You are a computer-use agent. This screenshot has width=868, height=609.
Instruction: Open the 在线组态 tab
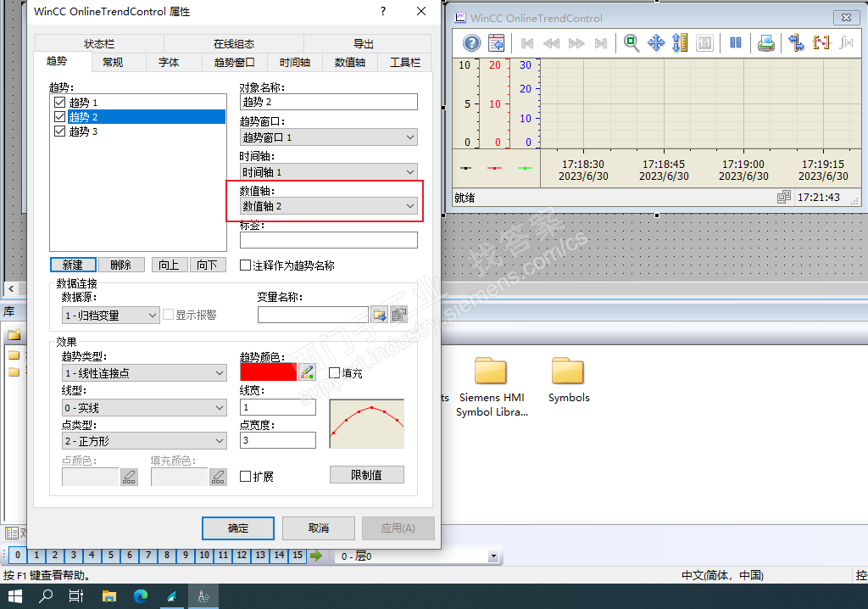coord(234,43)
